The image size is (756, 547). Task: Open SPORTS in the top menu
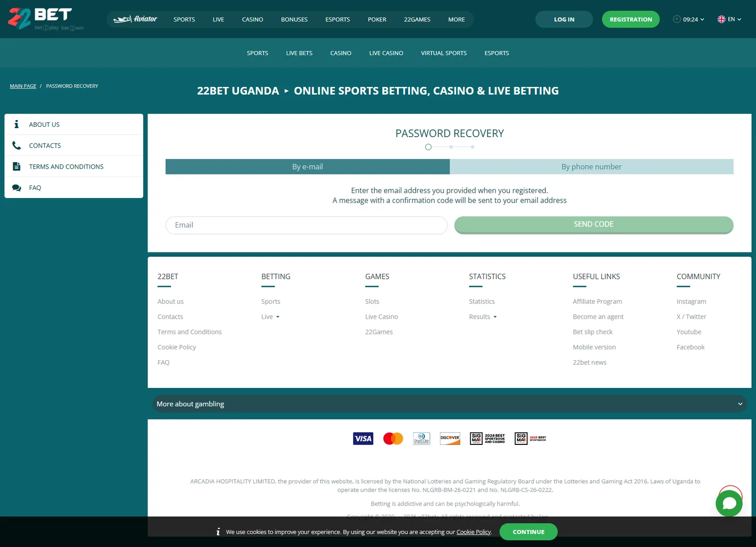pos(184,19)
